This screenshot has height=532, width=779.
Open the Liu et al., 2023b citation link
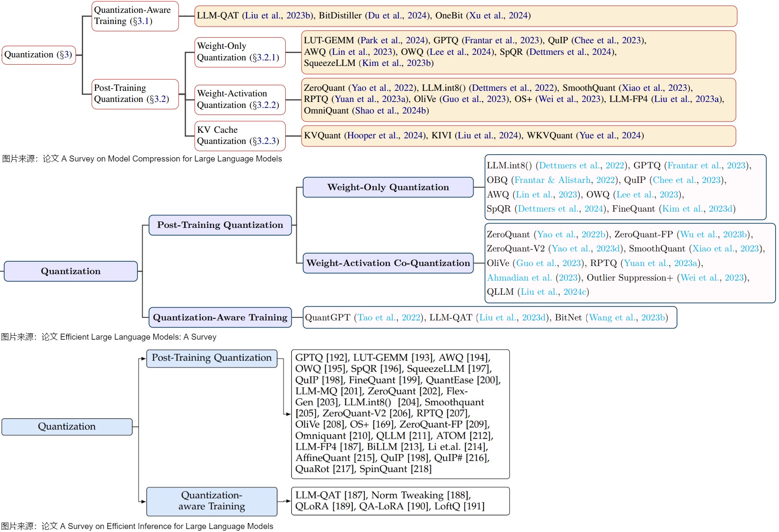pos(278,16)
